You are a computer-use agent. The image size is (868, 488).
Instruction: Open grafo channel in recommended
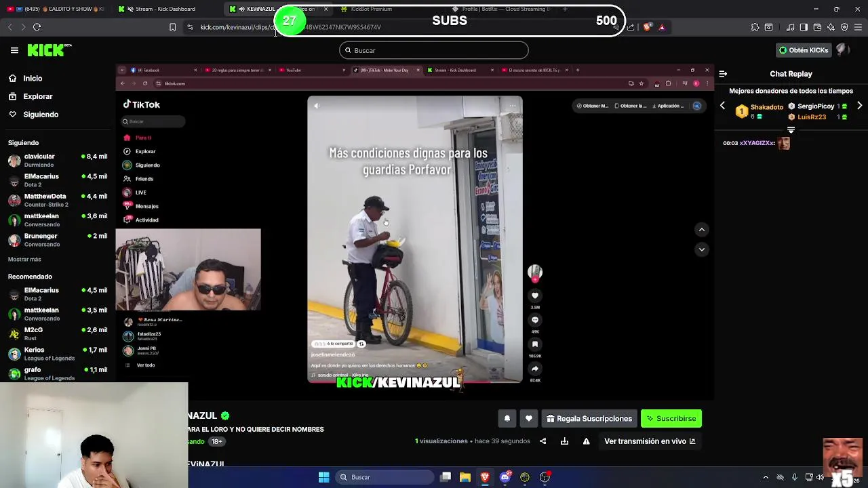click(58, 373)
